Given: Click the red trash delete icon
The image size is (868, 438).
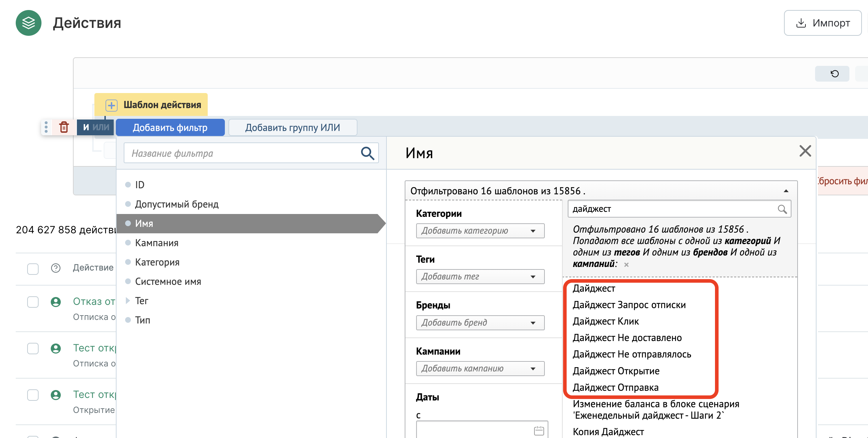Looking at the screenshot, I should coord(64,127).
